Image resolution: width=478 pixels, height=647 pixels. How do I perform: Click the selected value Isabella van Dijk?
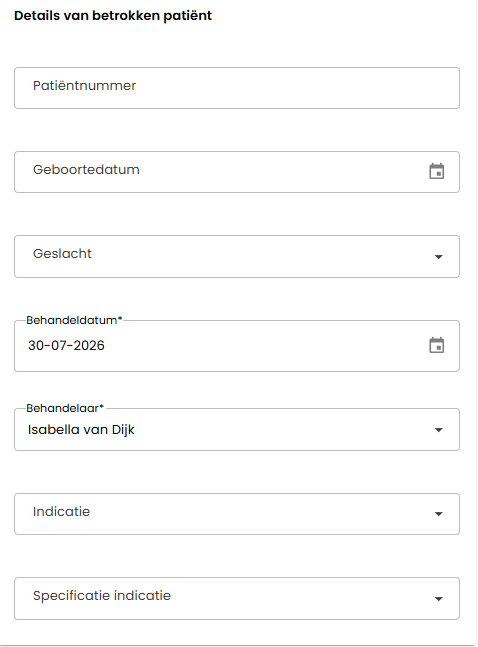81,430
